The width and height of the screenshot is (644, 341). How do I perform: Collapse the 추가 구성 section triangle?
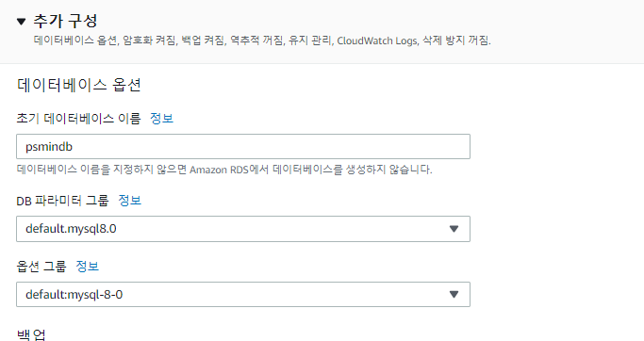22,22
